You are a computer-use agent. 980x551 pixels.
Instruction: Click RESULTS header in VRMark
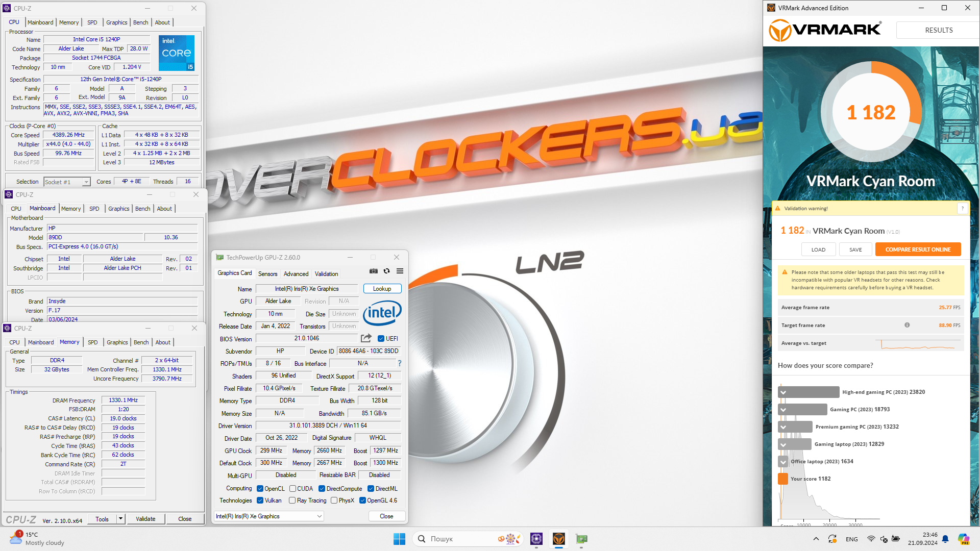[938, 30]
